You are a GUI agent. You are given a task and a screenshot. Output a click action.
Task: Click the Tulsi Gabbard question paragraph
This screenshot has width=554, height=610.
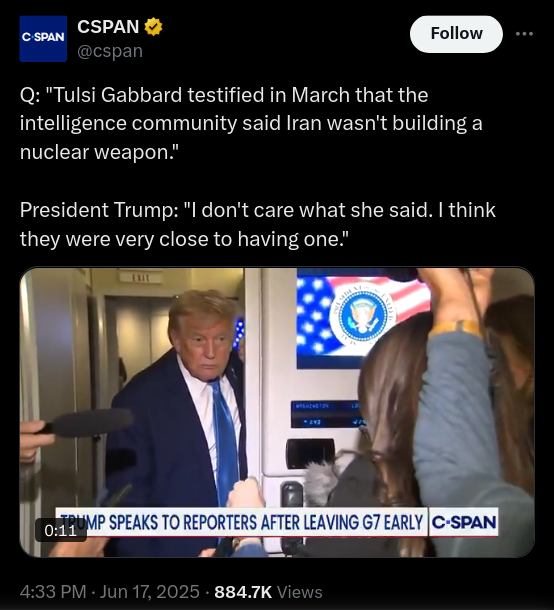(251, 123)
